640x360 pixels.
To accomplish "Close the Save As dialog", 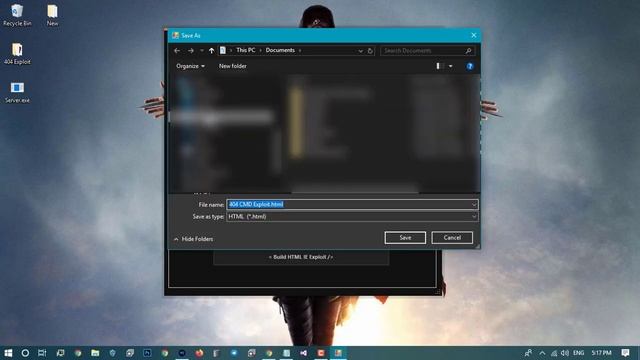I will (x=473, y=36).
